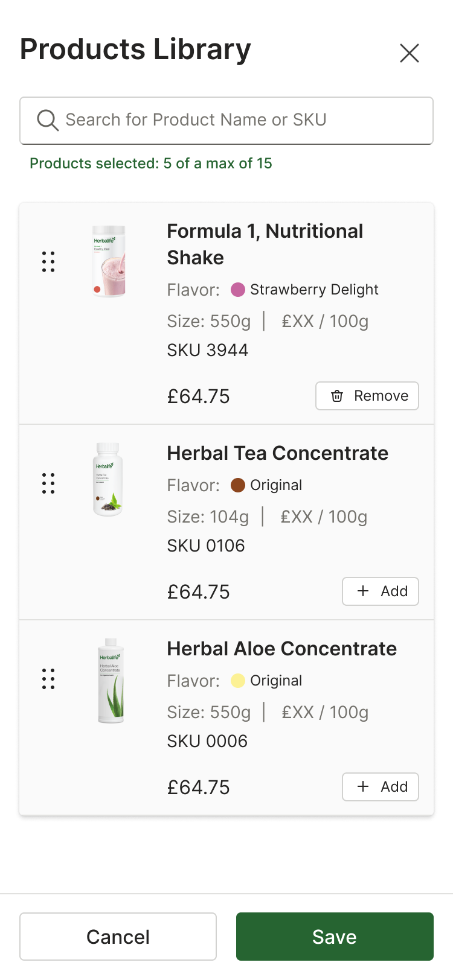
Task: Click the magnifying glass search icon
Action: 47,119
